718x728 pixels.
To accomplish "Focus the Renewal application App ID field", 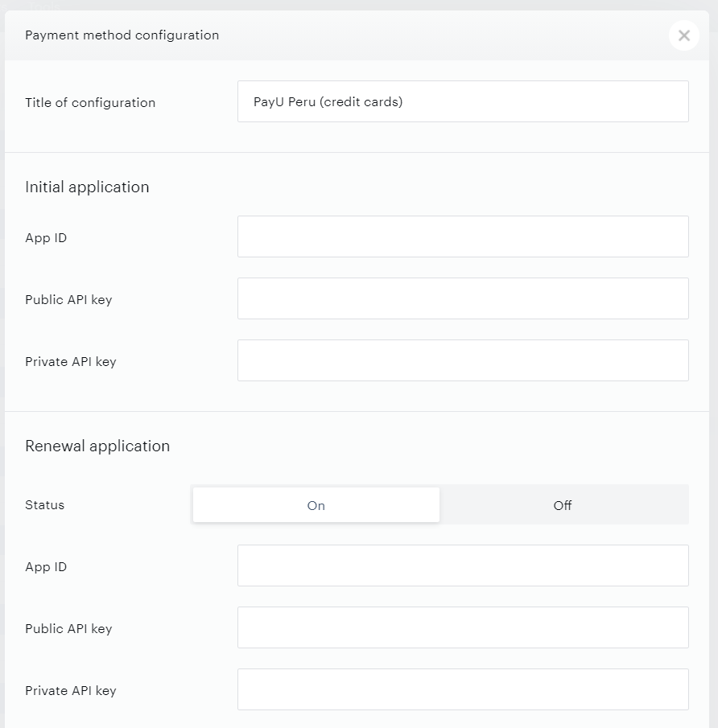I will (x=463, y=566).
